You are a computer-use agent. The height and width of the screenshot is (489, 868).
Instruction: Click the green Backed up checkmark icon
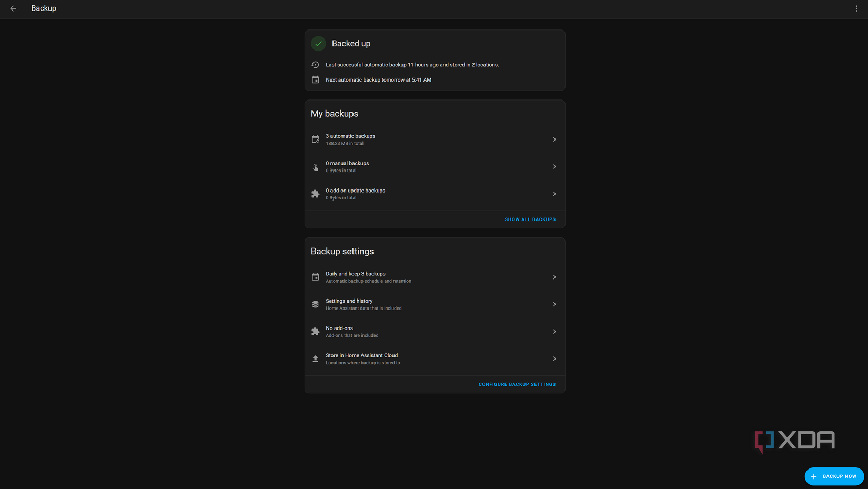coord(318,44)
